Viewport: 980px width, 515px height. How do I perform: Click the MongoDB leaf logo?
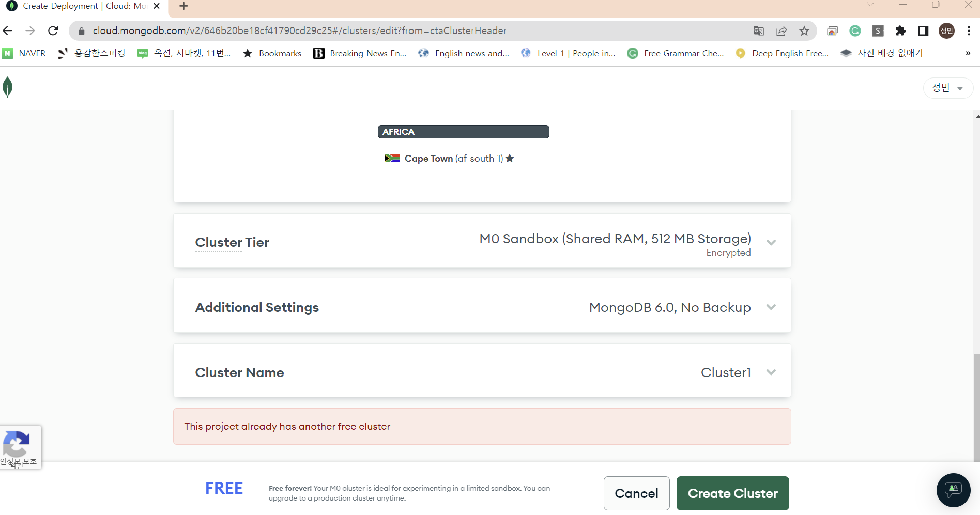pos(7,87)
